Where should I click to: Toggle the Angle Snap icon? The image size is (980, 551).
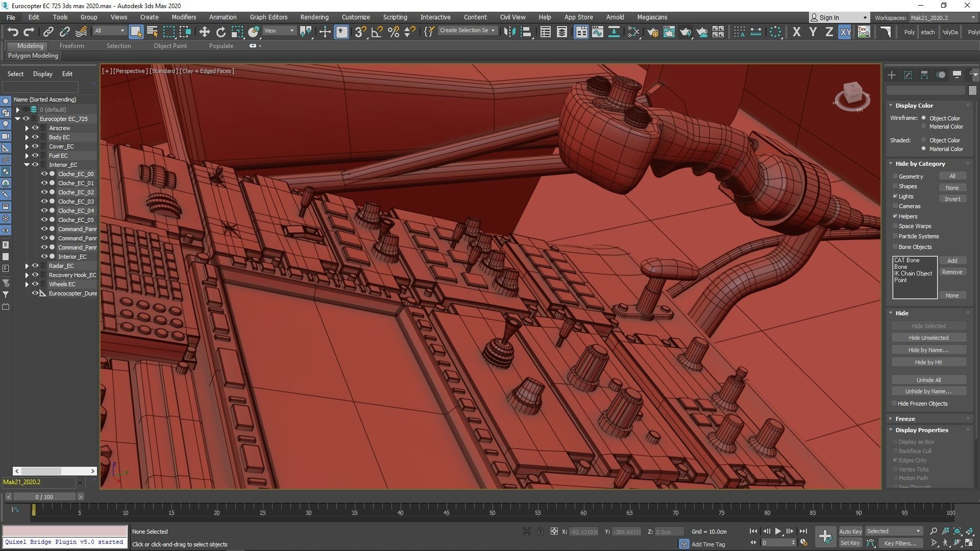pyautogui.click(x=377, y=32)
